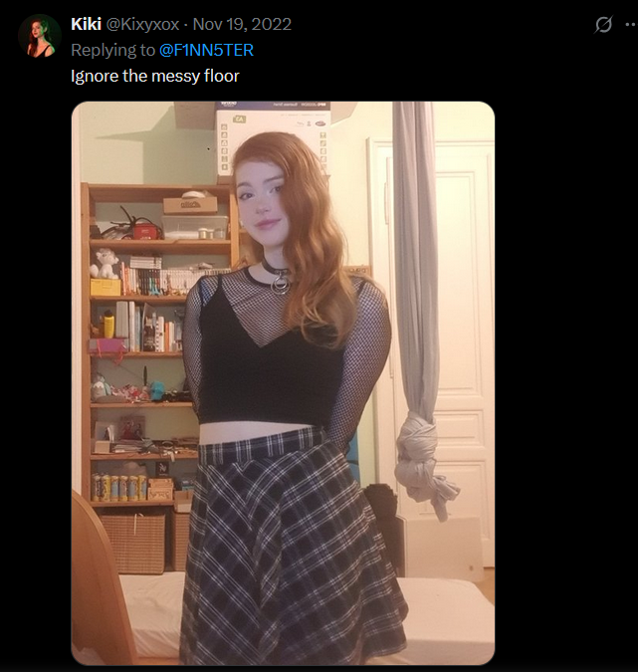The height and width of the screenshot is (672, 638).
Task: Click the "Replying to" label
Action: pyautogui.click(x=113, y=50)
